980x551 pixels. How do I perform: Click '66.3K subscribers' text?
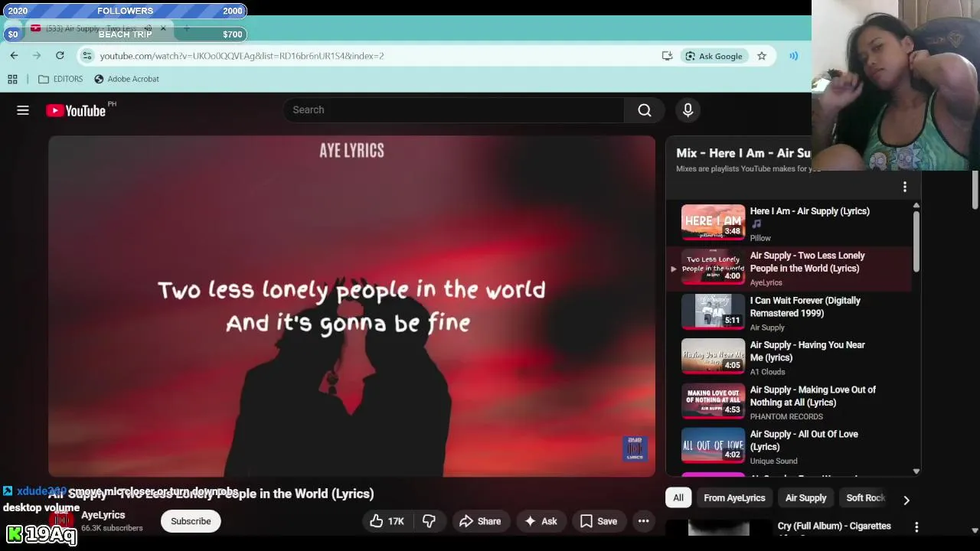pos(112,528)
